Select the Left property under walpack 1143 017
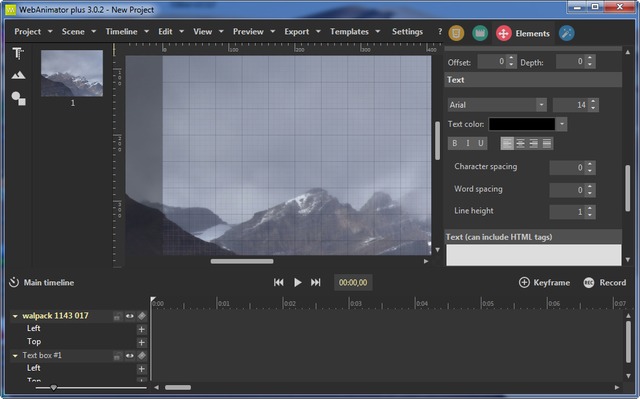This screenshot has height=399, width=640. 33,328
